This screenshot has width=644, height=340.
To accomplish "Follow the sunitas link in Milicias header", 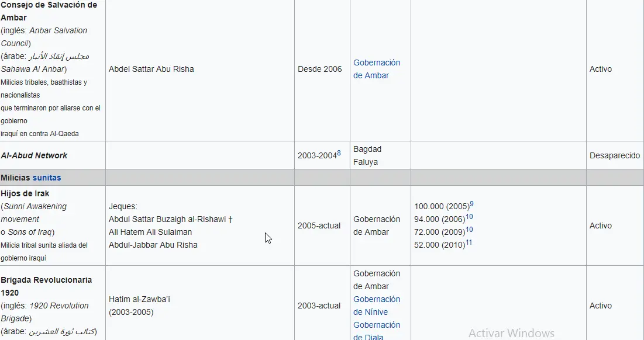I will coord(47,178).
